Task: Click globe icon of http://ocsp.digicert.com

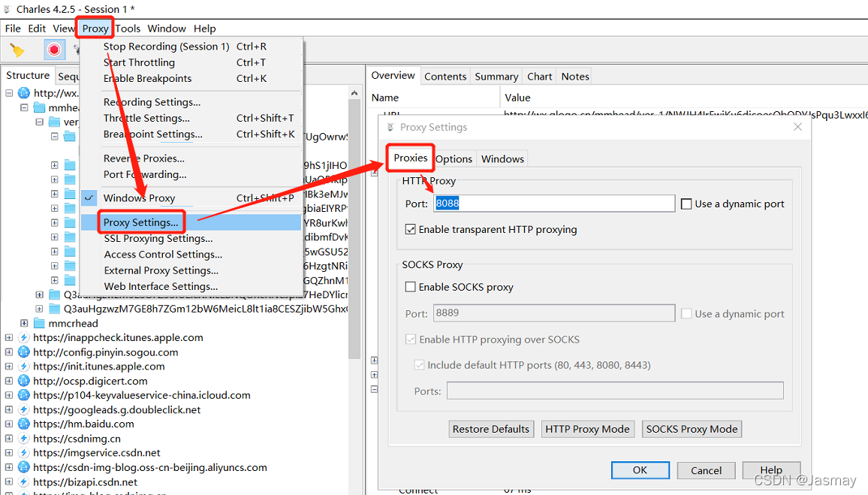Action: (x=24, y=380)
